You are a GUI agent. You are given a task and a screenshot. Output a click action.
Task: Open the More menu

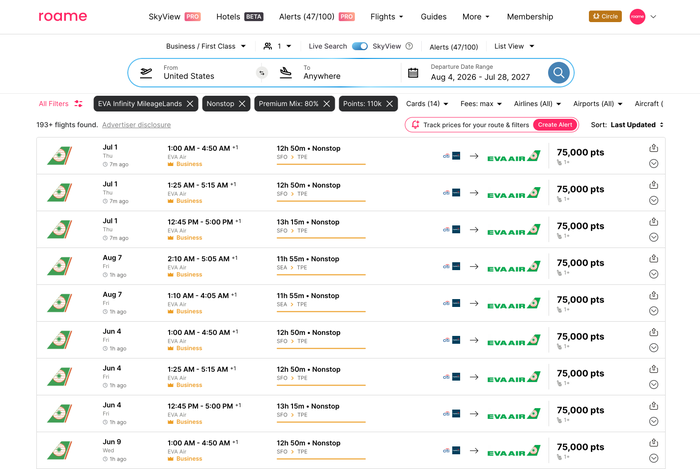pos(476,17)
